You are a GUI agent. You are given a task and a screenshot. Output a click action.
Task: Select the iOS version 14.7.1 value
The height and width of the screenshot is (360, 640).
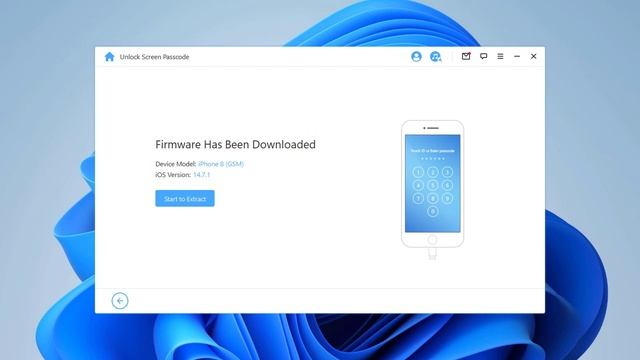click(x=202, y=175)
